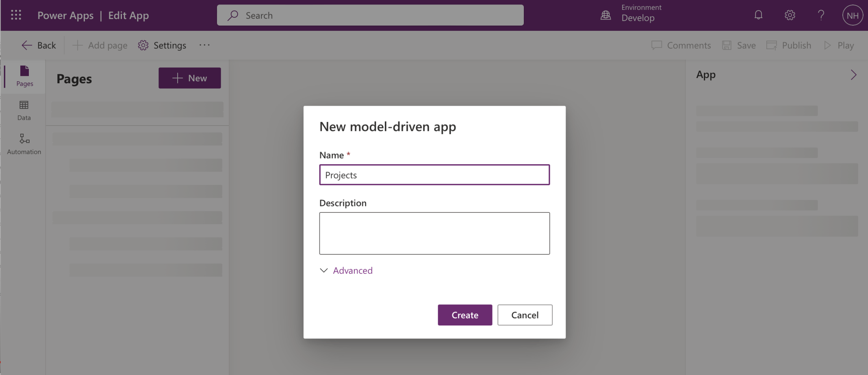
Task: Expand the Advanced options
Action: pyautogui.click(x=346, y=271)
